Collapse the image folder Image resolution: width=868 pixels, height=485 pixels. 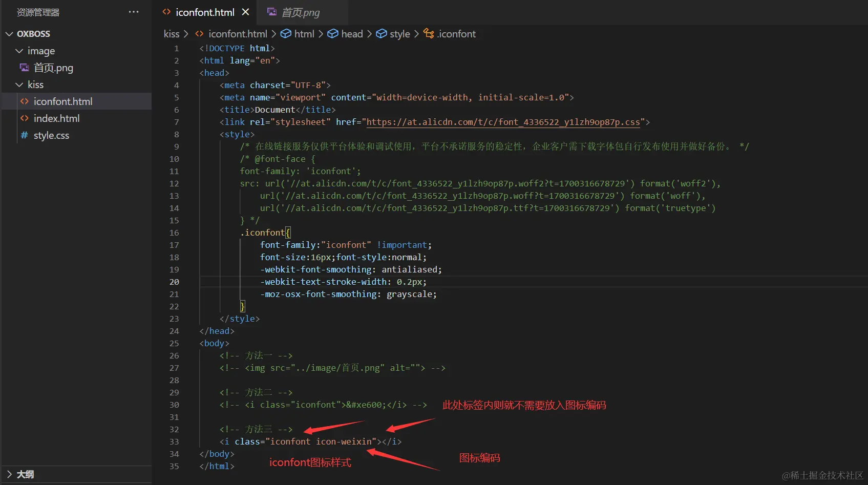point(19,51)
